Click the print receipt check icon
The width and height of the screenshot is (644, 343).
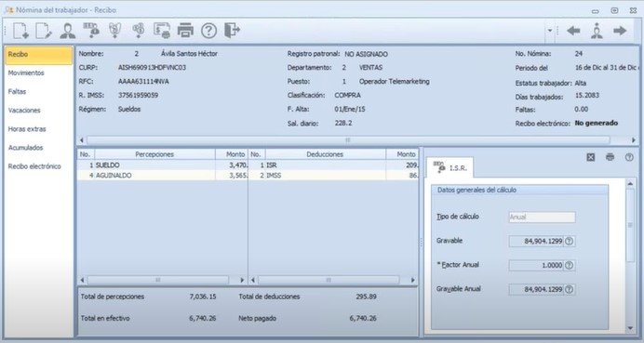click(x=162, y=31)
